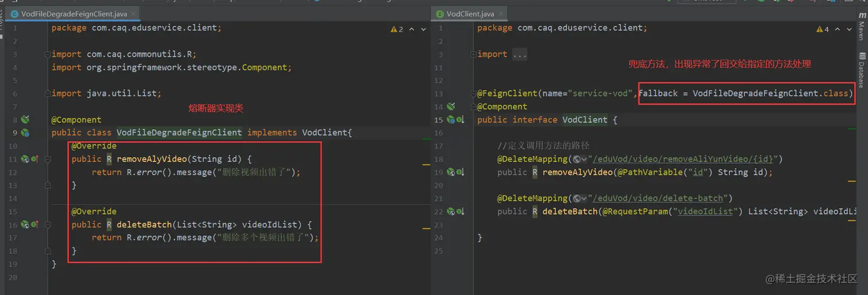Viewport: 868px width, 295px height.
Task: Collapse the import block on line 3 of VodFileDegradeFeignClient
Action: (48, 55)
